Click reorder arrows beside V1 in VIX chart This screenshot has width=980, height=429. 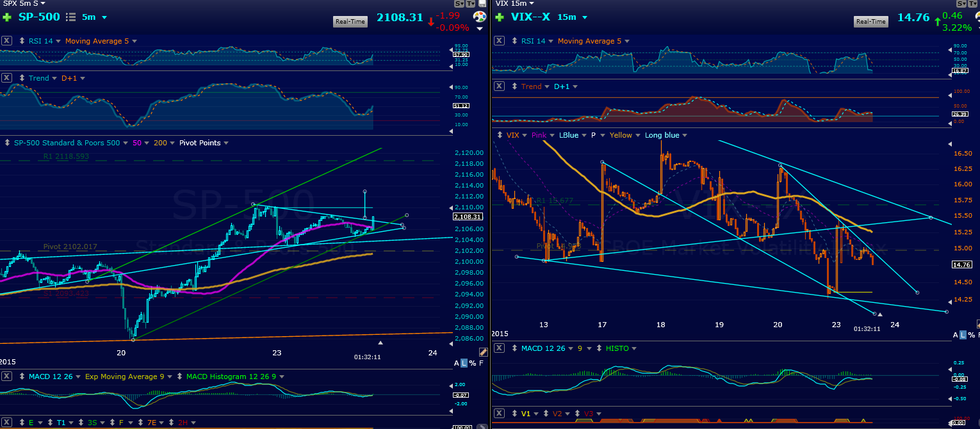tap(514, 414)
